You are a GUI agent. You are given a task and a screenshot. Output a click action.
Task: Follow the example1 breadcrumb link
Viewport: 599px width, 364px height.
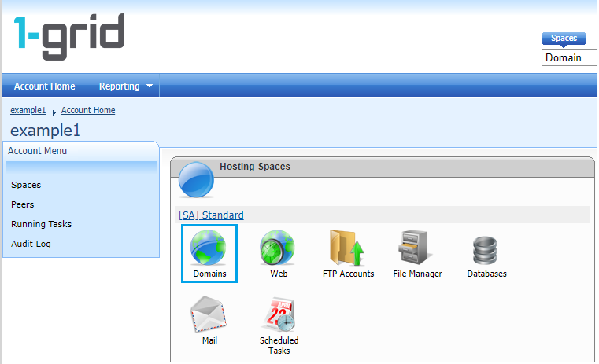(x=28, y=110)
